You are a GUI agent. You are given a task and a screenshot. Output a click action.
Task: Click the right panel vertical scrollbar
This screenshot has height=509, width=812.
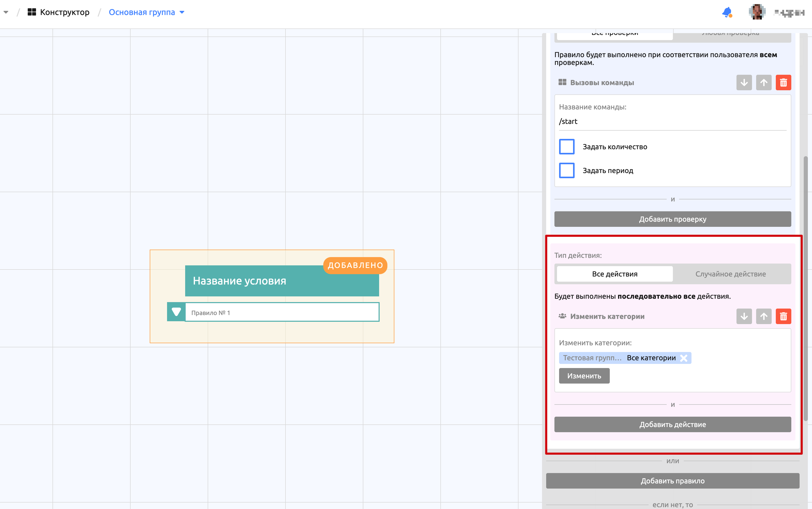806,288
